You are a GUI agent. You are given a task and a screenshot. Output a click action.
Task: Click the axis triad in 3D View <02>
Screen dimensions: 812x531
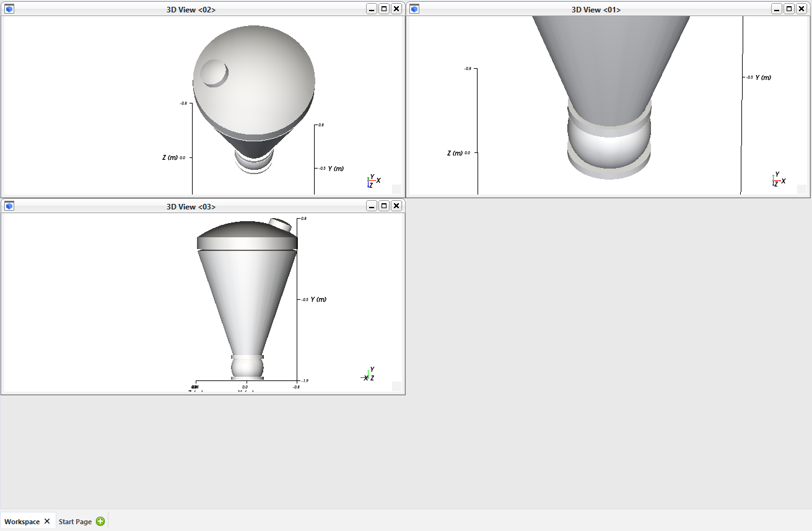[373, 181]
